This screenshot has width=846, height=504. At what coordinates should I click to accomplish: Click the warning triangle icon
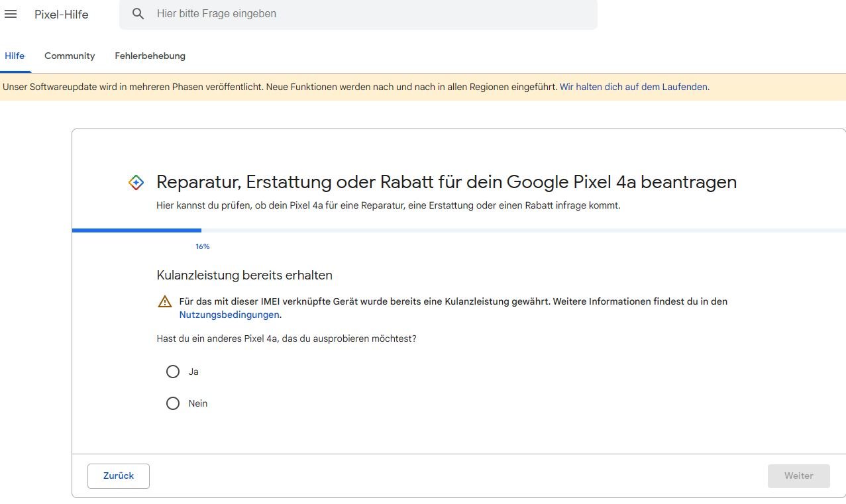click(165, 302)
